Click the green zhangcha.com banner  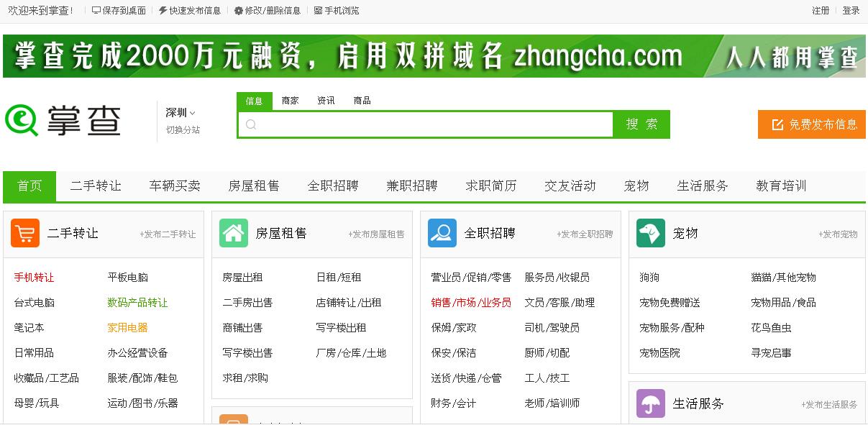[434, 56]
